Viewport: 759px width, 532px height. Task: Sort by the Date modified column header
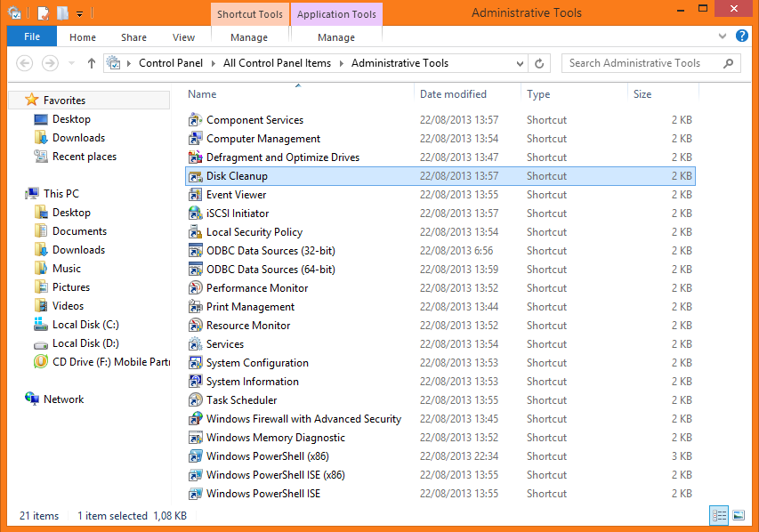coord(467,94)
